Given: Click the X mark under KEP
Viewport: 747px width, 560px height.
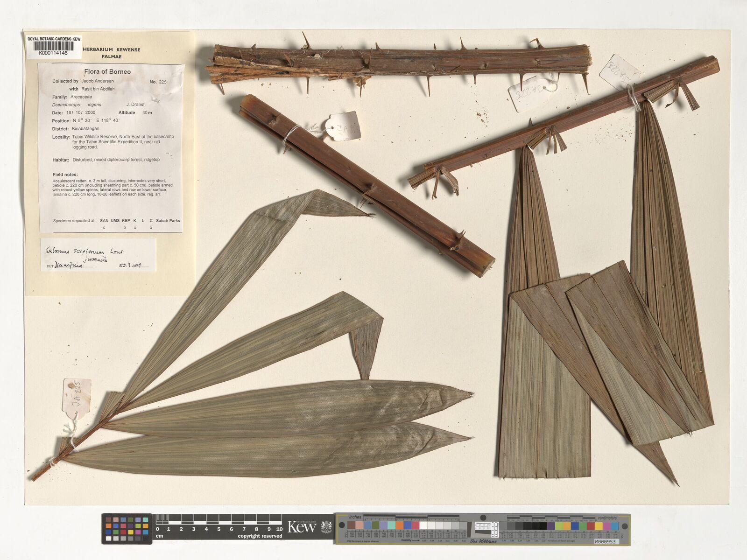Looking at the screenshot, I should (x=125, y=228).
